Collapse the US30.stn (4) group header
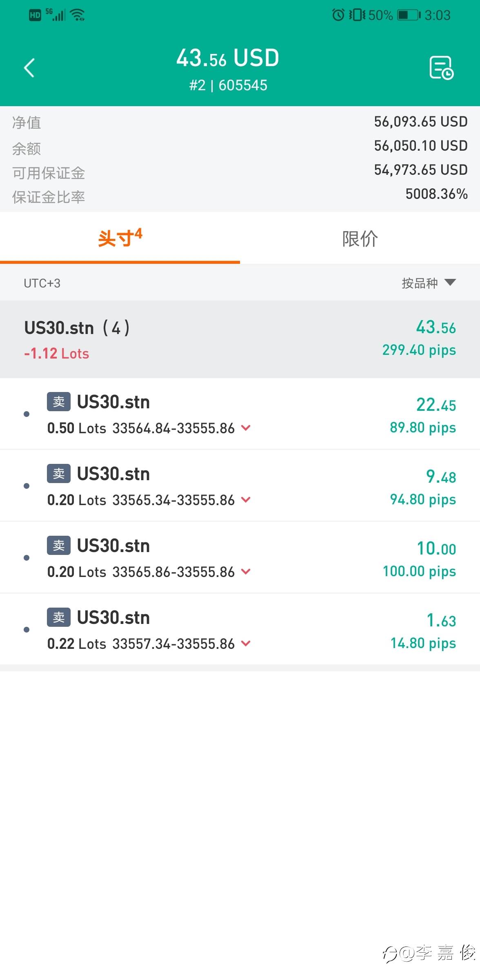The width and height of the screenshot is (480, 980). pyautogui.click(x=240, y=339)
